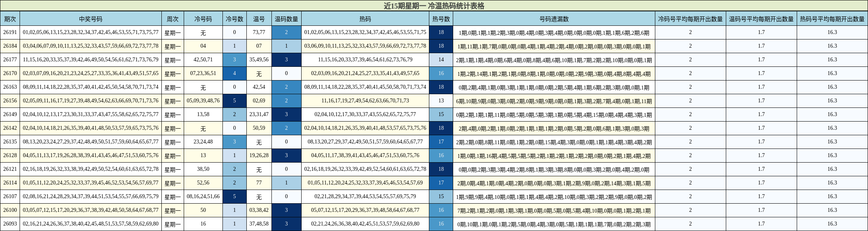Select omission counts cell in row 26100
This screenshot has width=868, height=231.
tap(554, 210)
